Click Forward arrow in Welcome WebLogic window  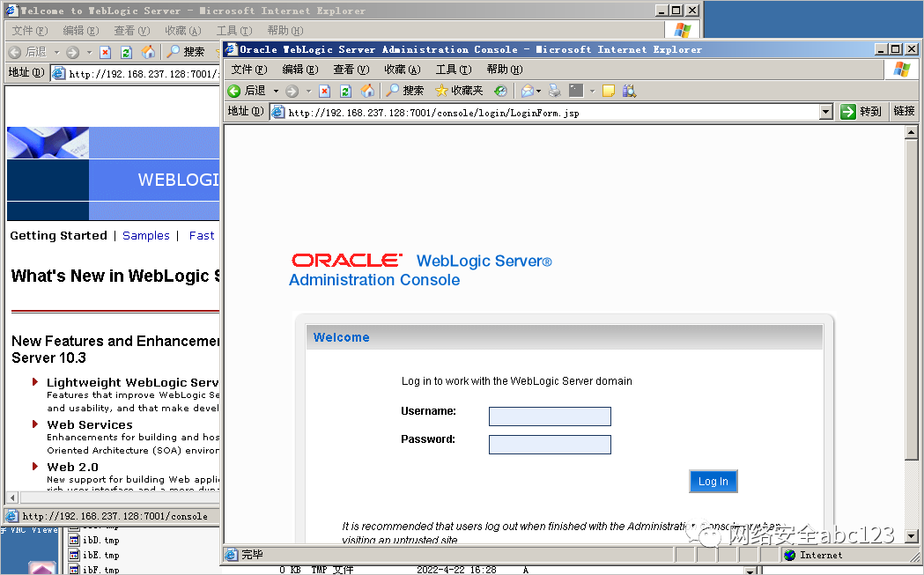coord(72,53)
